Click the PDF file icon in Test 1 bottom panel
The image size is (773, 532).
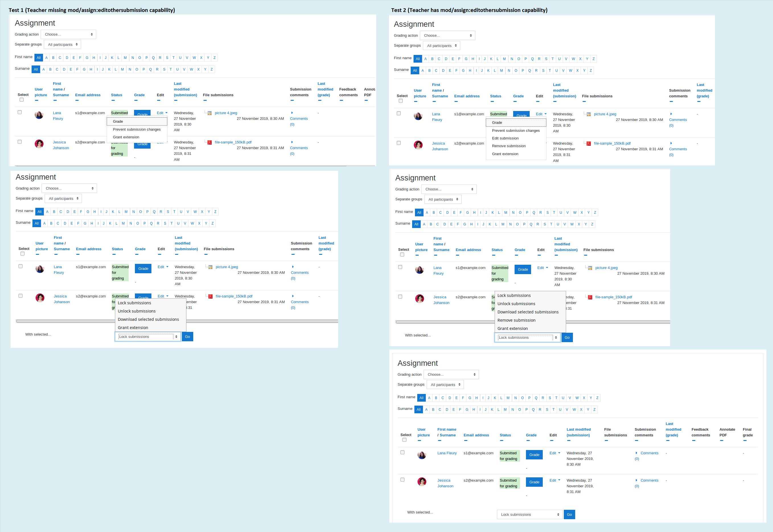tap(211, 296)
